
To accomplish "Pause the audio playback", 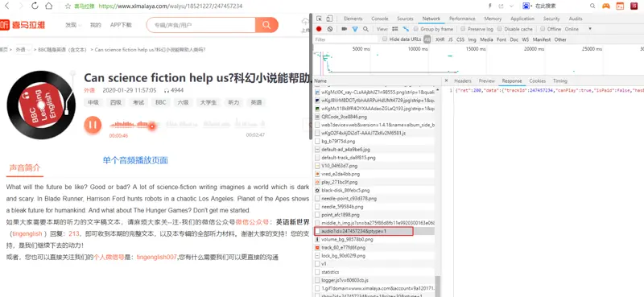I will 93,125.
